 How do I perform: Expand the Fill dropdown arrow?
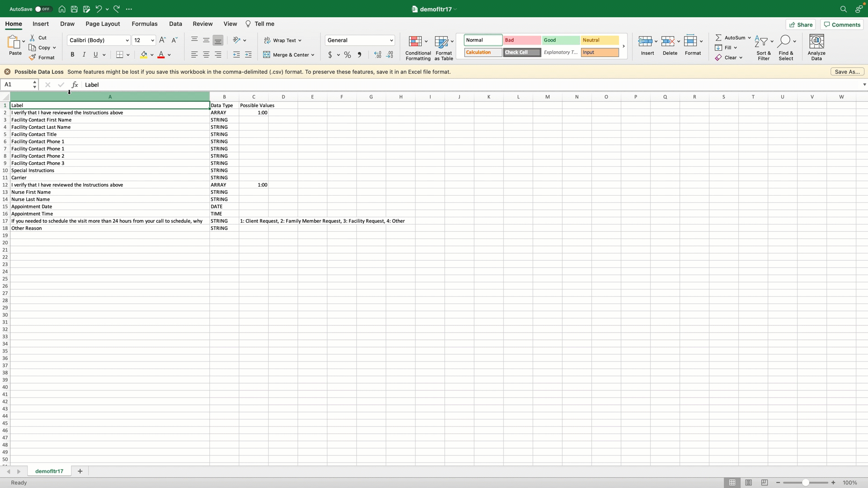pos(735,47)
